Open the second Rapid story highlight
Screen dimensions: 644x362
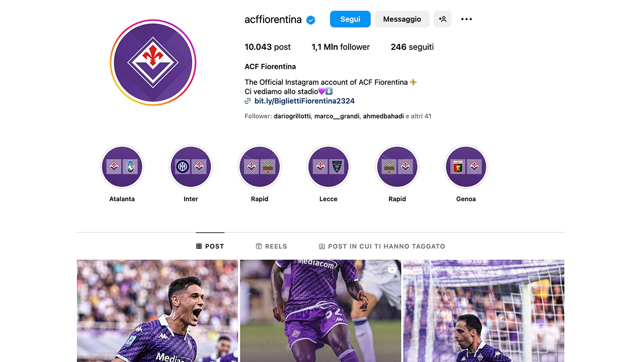point(397,167)
